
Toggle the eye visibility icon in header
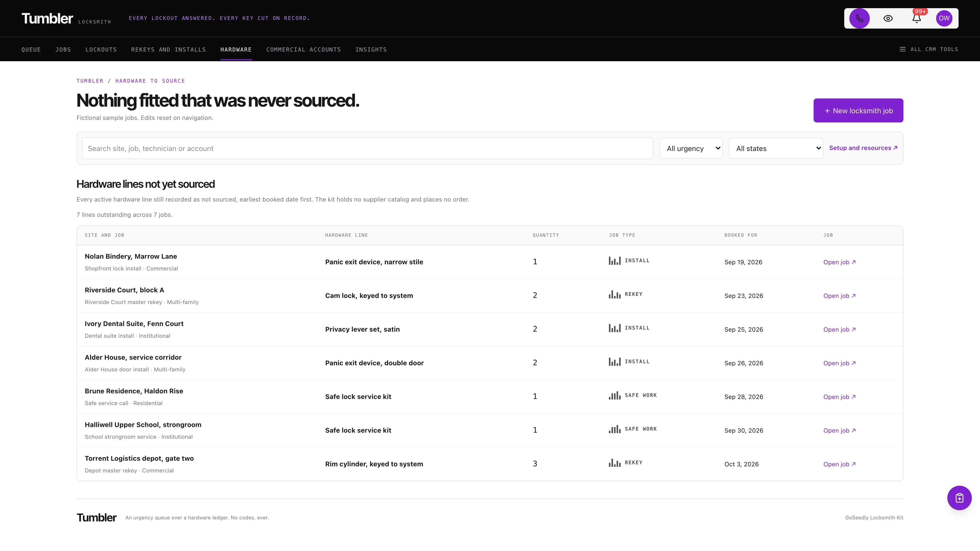tap(888, 18)
